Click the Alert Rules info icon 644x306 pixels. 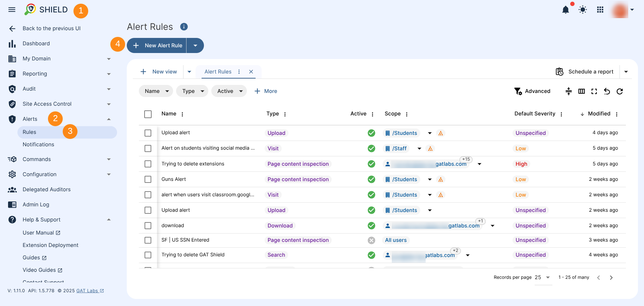(184, 27)
